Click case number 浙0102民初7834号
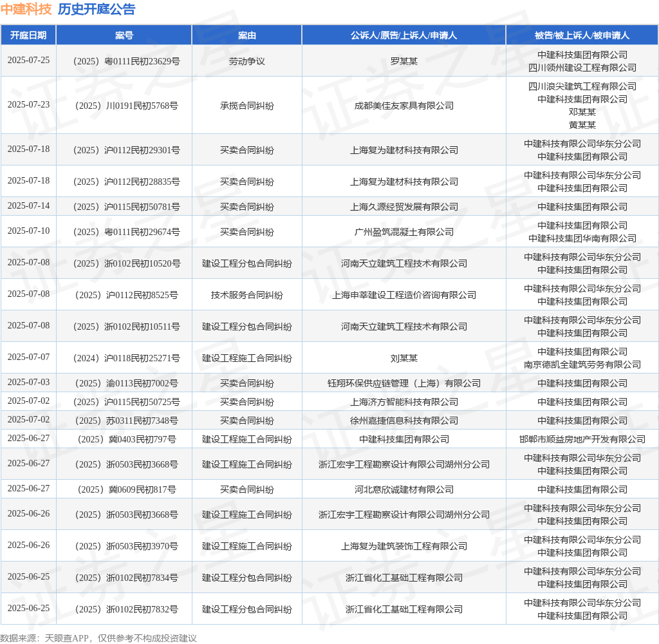Screen dimensions: 659x644 [127, 578]
